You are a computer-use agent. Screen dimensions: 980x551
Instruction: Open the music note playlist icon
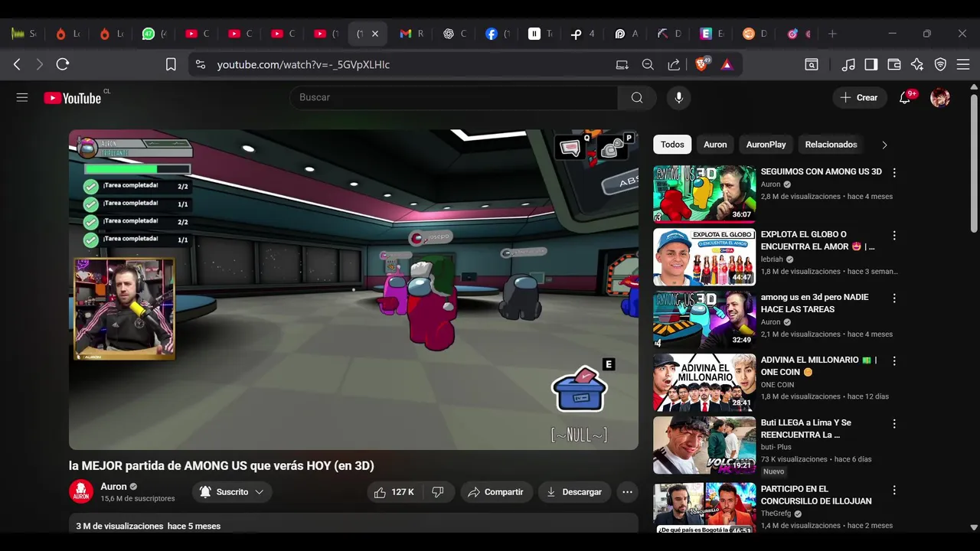pos(848,65)
